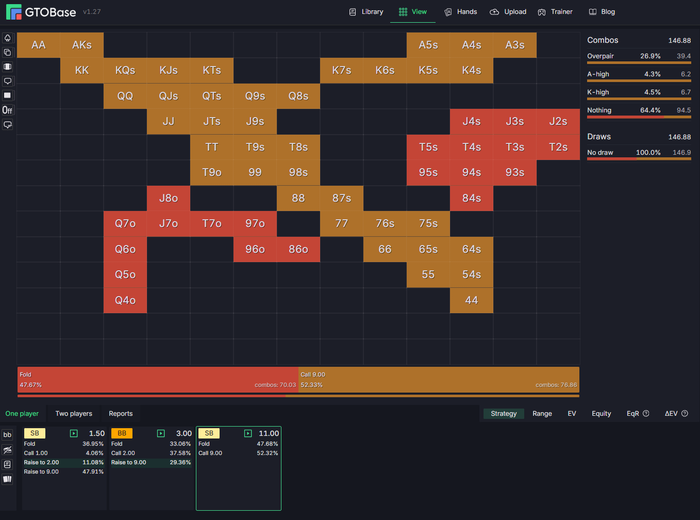Click the bb units icon

click(8, 435)
